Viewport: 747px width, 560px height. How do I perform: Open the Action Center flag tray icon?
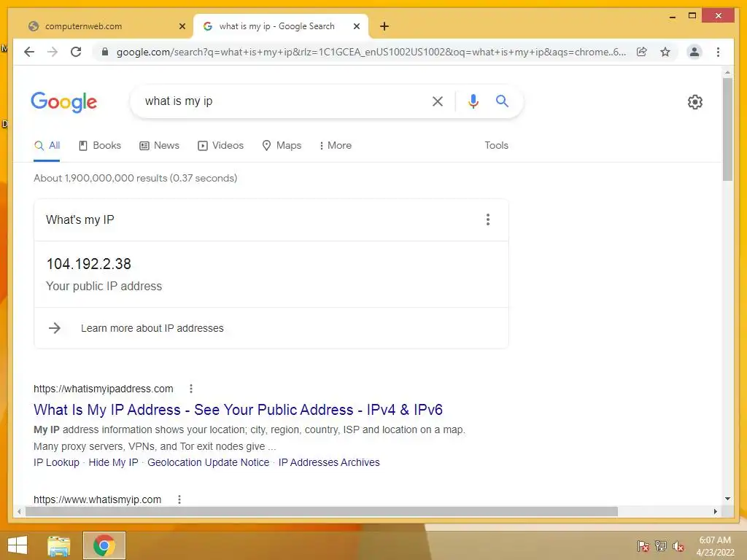[643, 545]
